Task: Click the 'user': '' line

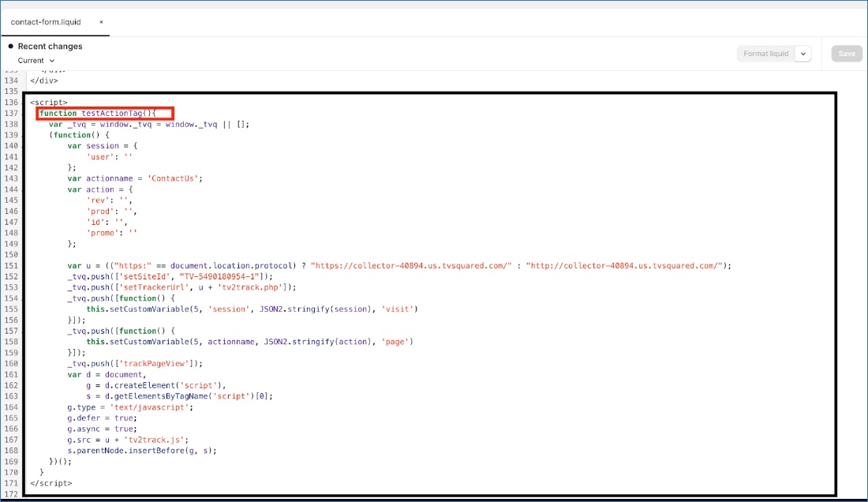Action: click(x=110, y=156)
